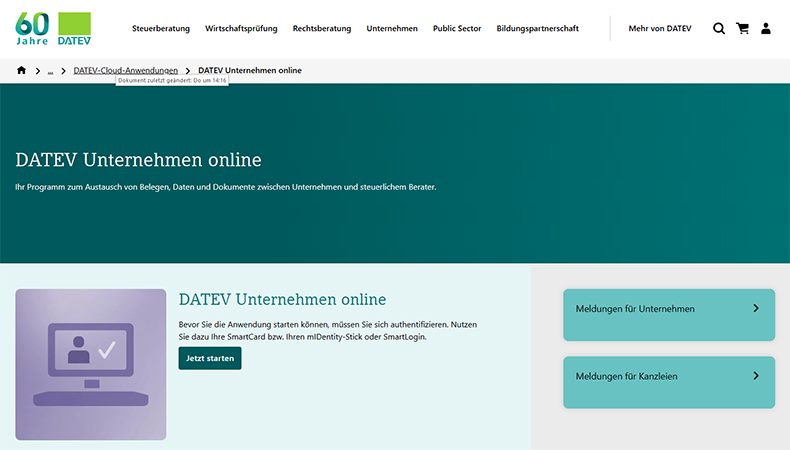Follow DATEV-Cloud-Anwendungen breadcrumb link

coord(125,71)
